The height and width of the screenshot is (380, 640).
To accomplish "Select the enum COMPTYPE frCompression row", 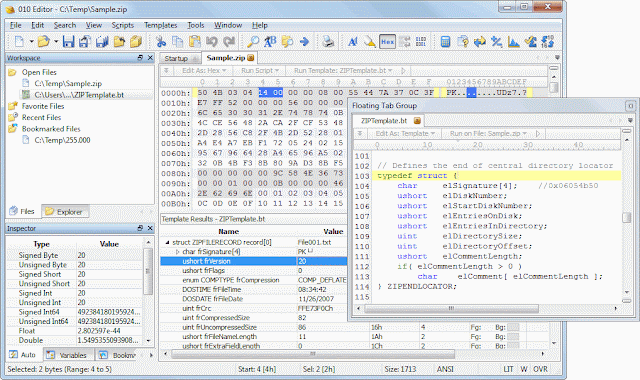I will pyautogui.click(x=253, y=280).
